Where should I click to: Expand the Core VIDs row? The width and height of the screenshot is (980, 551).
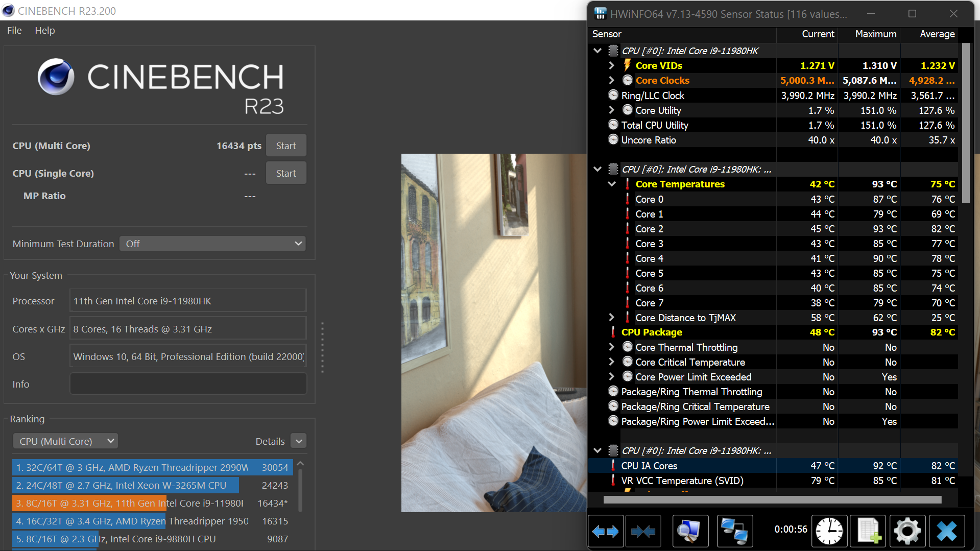tap(611, 65)
